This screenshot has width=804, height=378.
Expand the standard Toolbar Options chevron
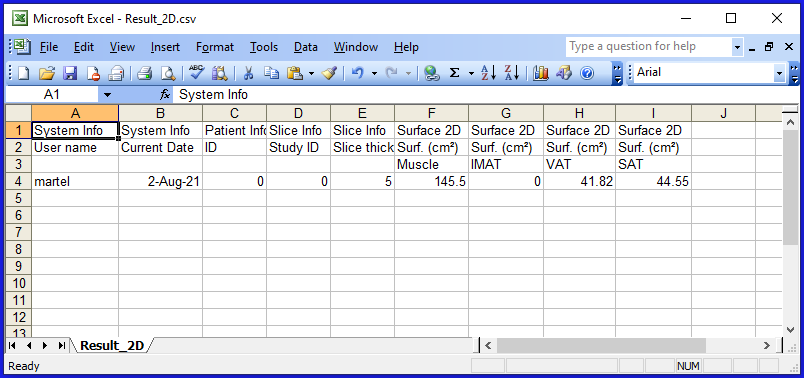pos(618,74)
